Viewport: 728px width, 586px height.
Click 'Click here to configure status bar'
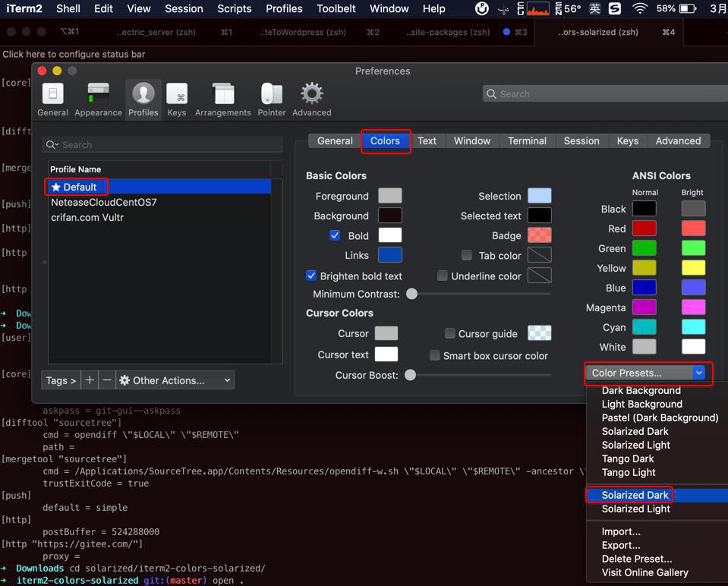[x=74, y=55]
